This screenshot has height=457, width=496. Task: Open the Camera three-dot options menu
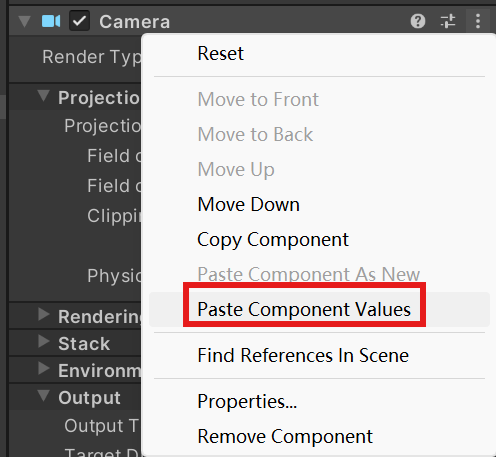(478, 21)
